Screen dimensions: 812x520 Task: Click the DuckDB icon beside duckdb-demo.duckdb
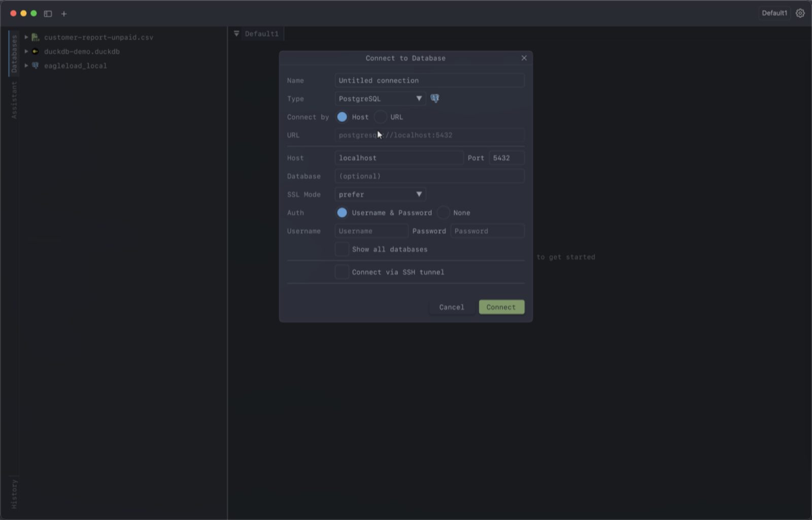[36, 51]
